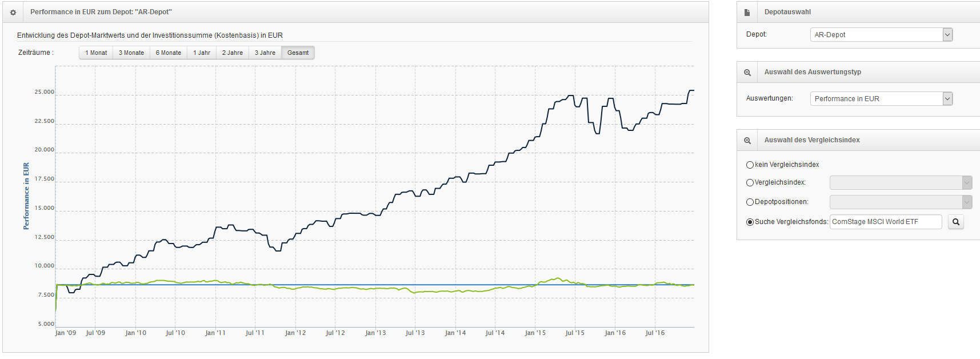Click the ComStage MSCI World ETF search field
Screen dimensions: 980x359
click(886, 222)
